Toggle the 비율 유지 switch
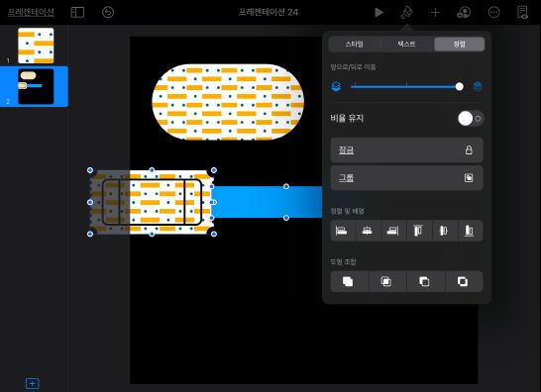Viewport: 541px width, 392px height. click(471, 119)
